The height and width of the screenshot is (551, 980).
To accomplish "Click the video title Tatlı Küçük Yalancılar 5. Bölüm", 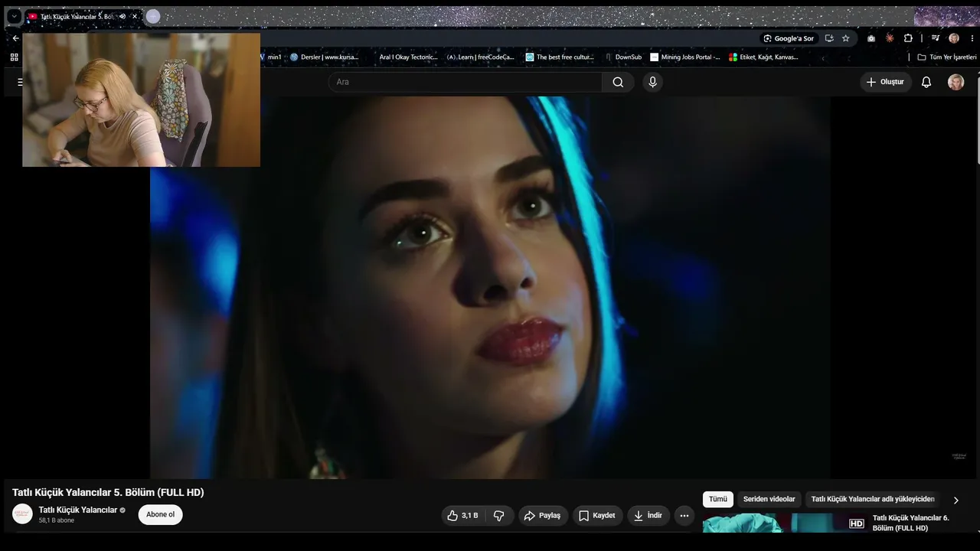I will [x=108, y=492].
